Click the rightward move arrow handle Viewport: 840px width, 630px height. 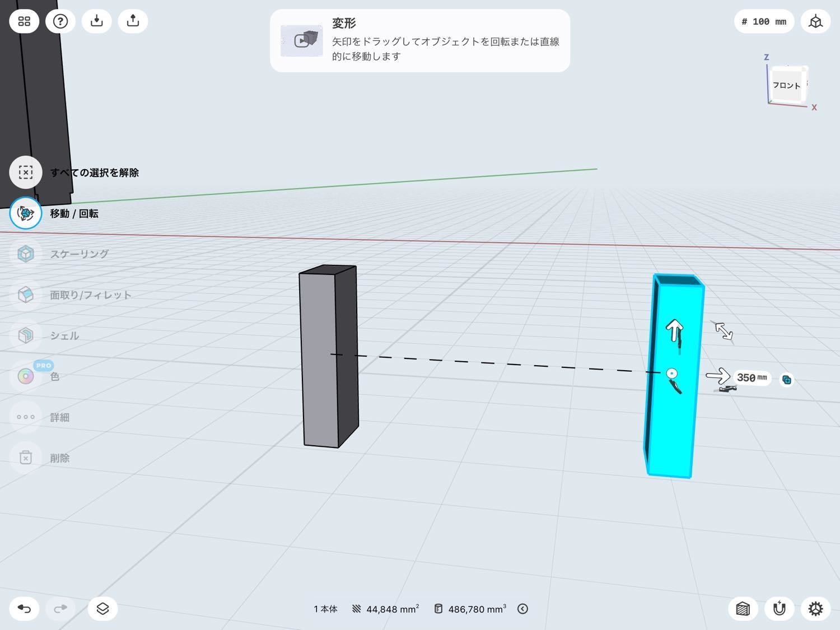click(718, 376)
